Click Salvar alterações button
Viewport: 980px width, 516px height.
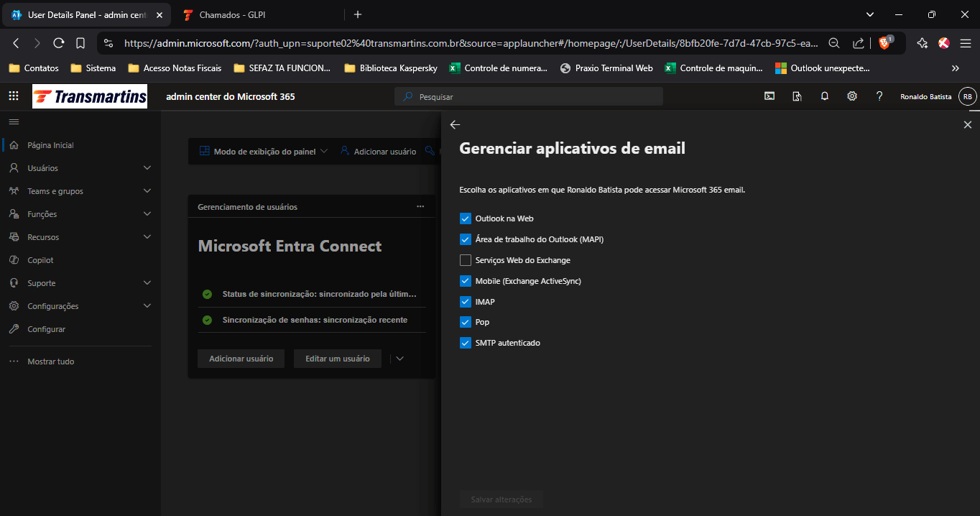(501, 499)
